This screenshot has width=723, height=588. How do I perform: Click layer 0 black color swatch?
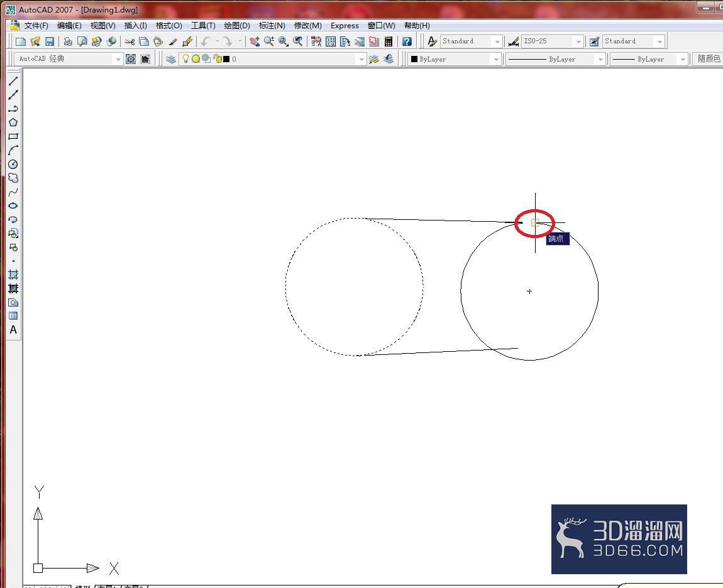tap(226, 59)
